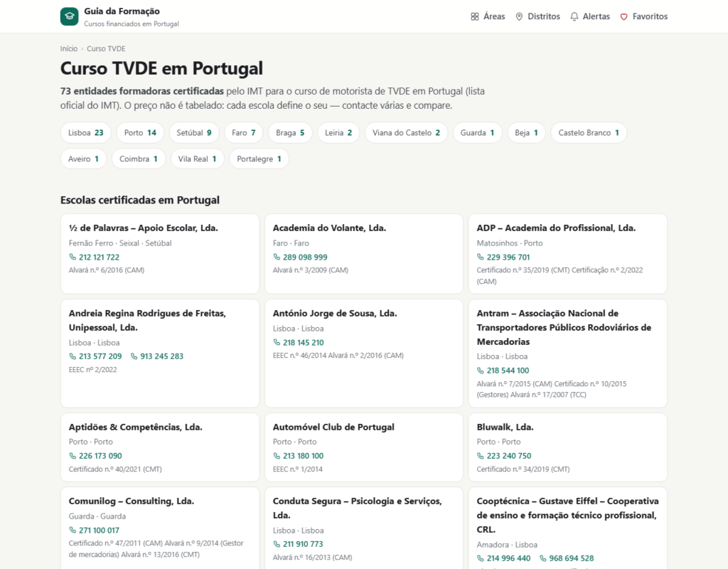Filter by Setúbal 9 district chip
Image resolution: width=728 pixels, height=569 pixels.
pyautogui.click(x=194, y=133)
